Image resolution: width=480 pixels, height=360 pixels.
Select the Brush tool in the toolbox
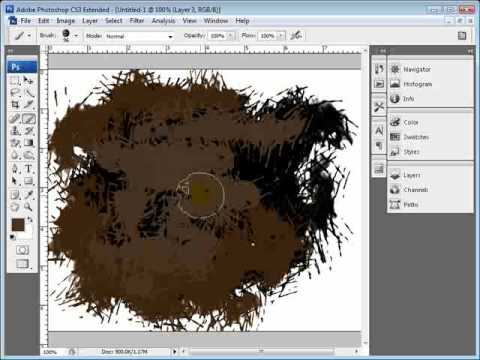29,118
